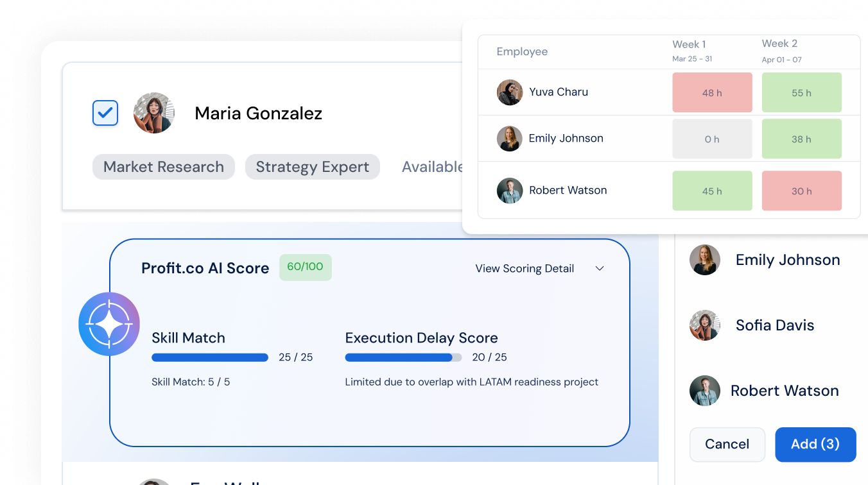
Task: Select Sofia Davis name in selected list
Action: [775, 325]
